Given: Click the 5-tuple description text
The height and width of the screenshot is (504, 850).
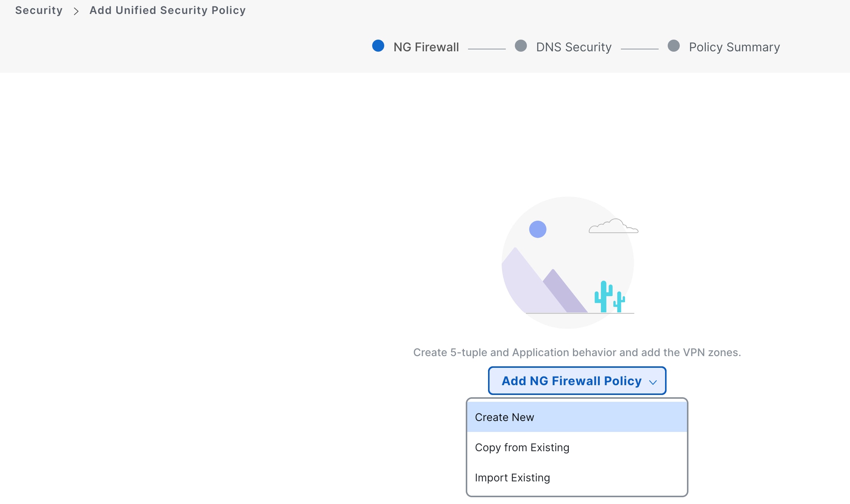Looking at the screenshot, I should point(577,352).
